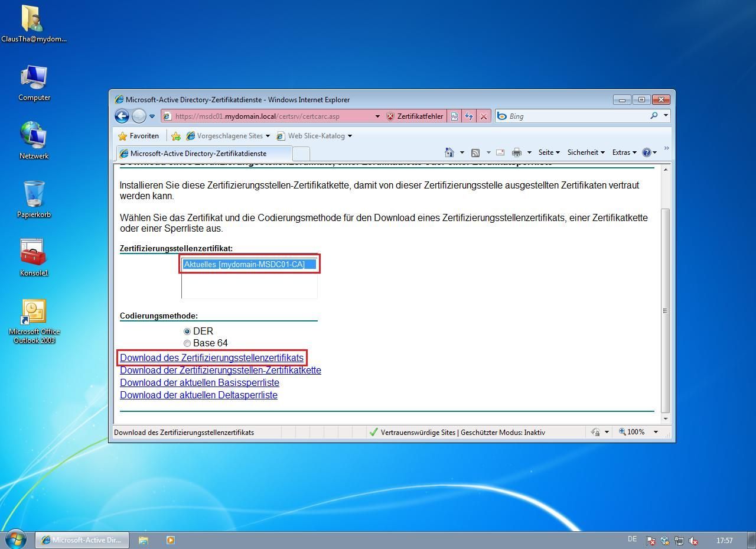
Task: Select Microsoft Office Outlook 2003 shortcut
Action: 34,322
